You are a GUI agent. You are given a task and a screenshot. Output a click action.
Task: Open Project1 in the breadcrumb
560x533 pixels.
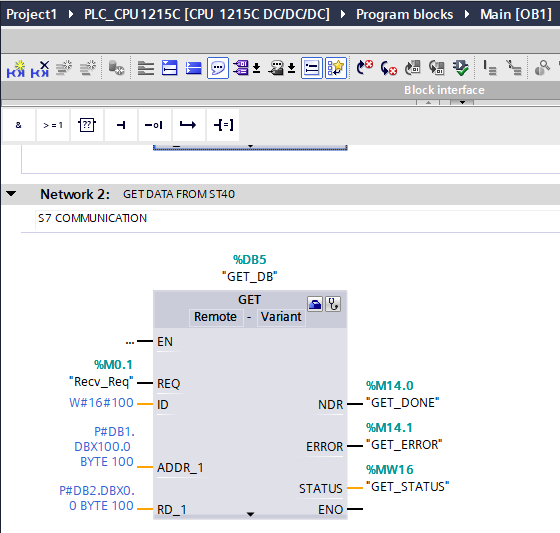coord(31,14)
